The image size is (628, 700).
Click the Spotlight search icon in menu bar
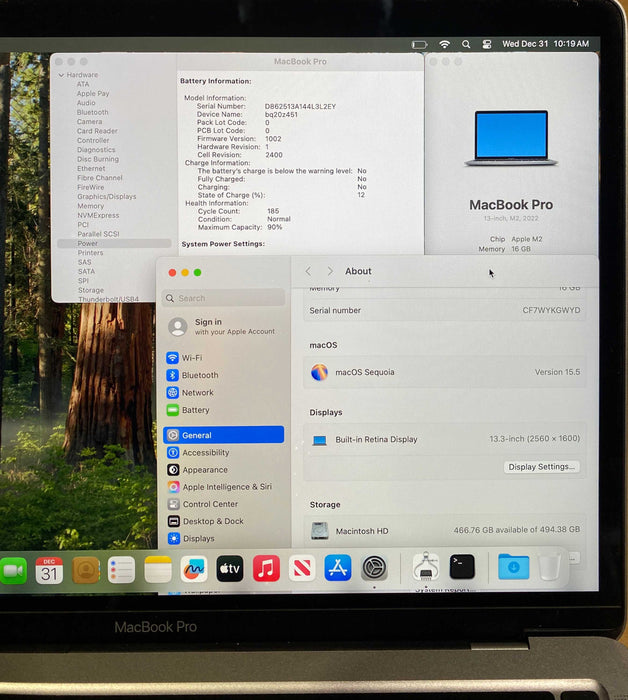click(x=466, y=44)
